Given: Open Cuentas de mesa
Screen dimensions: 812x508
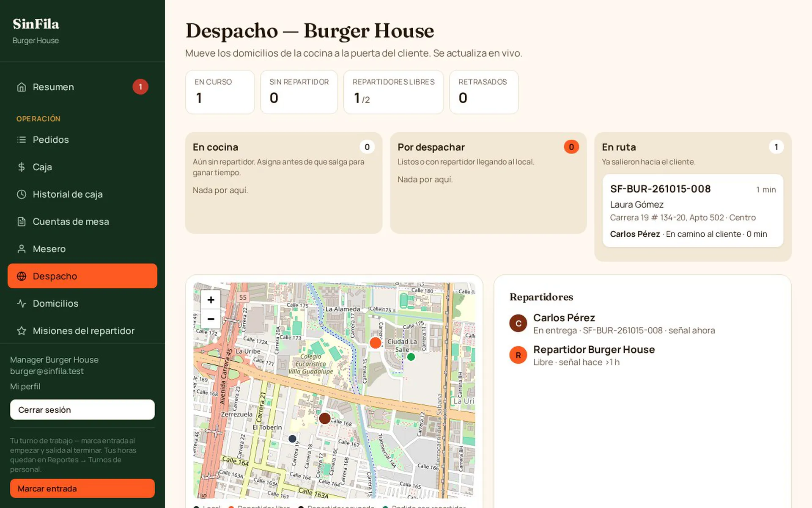Looking at the screenshot, I should point(82,221).
